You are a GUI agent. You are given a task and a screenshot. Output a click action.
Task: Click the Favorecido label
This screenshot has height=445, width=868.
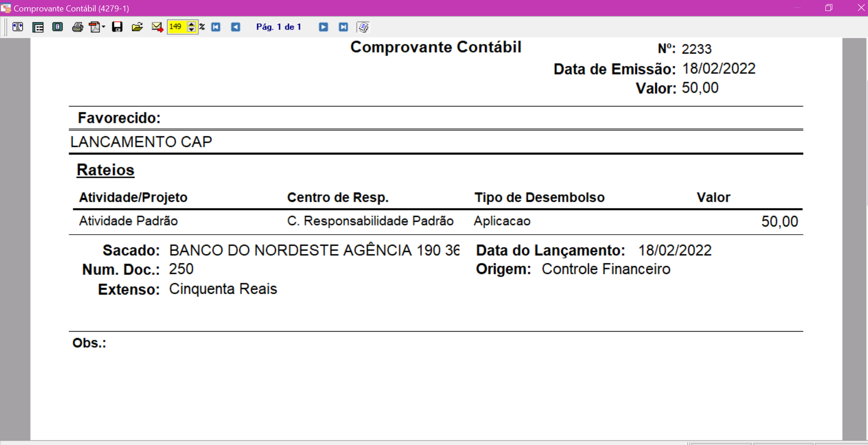[119, 118]
